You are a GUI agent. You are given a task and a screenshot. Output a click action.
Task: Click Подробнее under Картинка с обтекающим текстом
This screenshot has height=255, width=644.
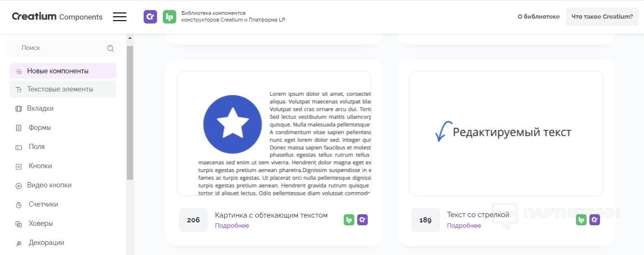click(x=232, y=226)
